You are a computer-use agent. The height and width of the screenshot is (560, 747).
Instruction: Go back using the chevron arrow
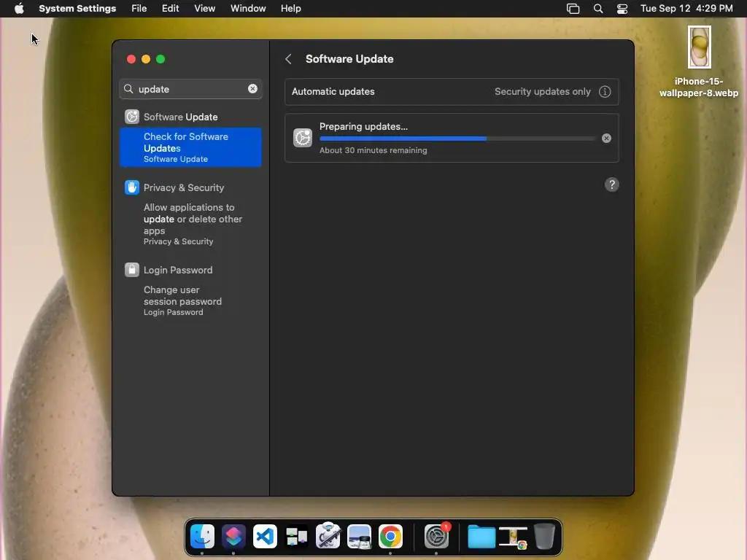point(288,59)
